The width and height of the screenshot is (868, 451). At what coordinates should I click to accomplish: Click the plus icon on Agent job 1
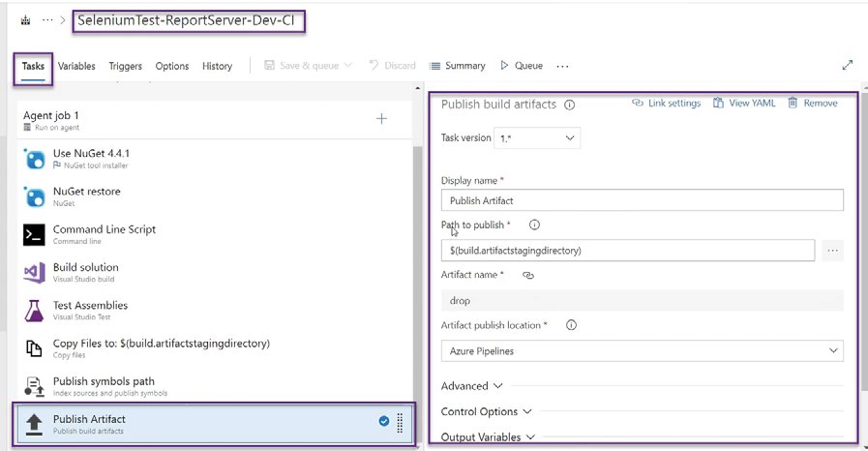[x=381, y=119]
